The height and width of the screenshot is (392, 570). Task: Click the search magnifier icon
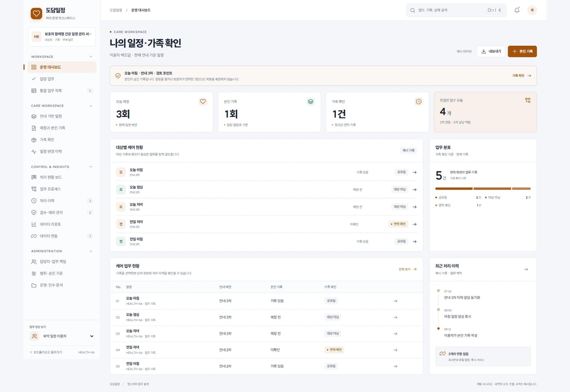tap(413, 10)
